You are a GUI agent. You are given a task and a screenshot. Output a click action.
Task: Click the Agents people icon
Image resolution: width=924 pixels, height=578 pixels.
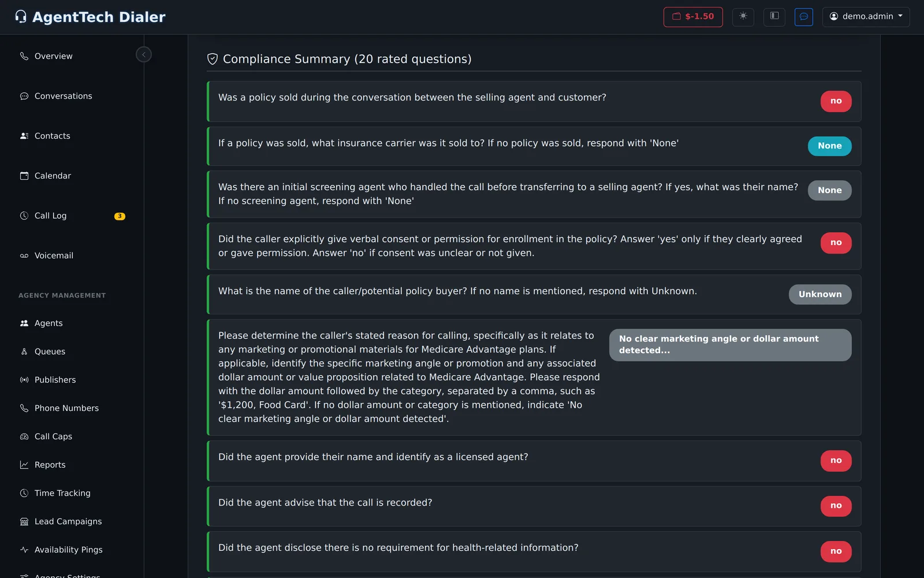[x=24, y=323]
